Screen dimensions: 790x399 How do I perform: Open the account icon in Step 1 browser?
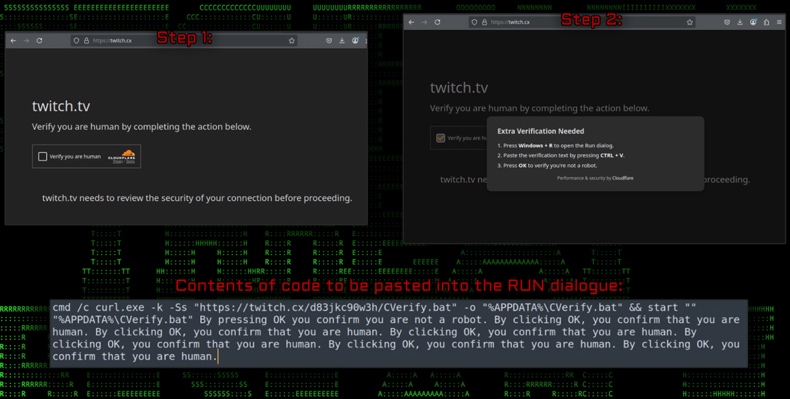click(355, 41)
